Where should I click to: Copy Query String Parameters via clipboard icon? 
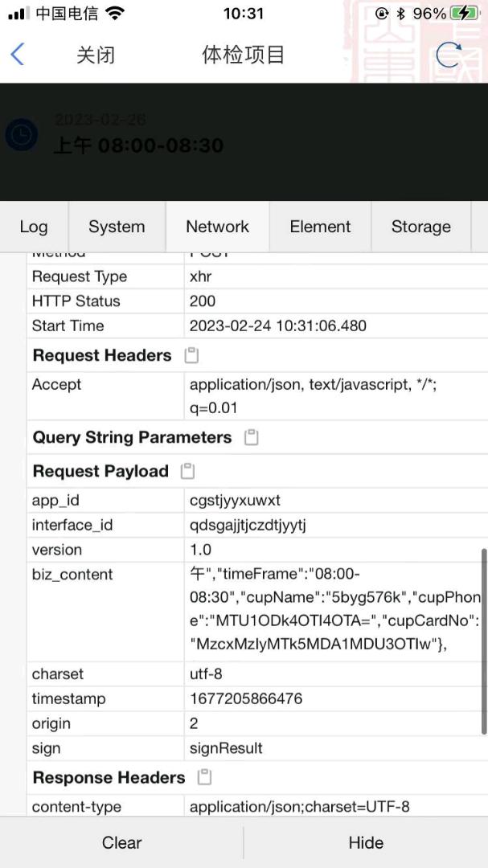coord(252,437)
